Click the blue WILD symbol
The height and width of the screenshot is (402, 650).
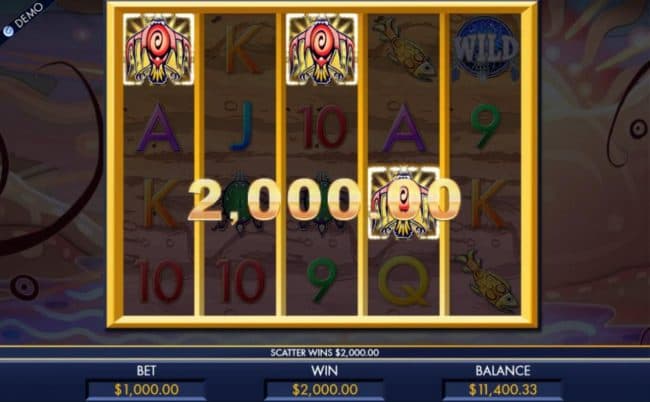coord(485,48)
